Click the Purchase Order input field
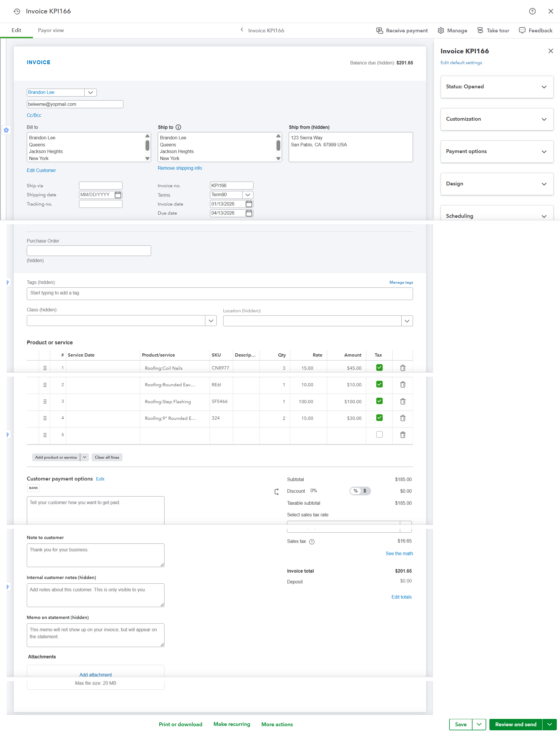This screenshot has width=560, height=737. 89,251
